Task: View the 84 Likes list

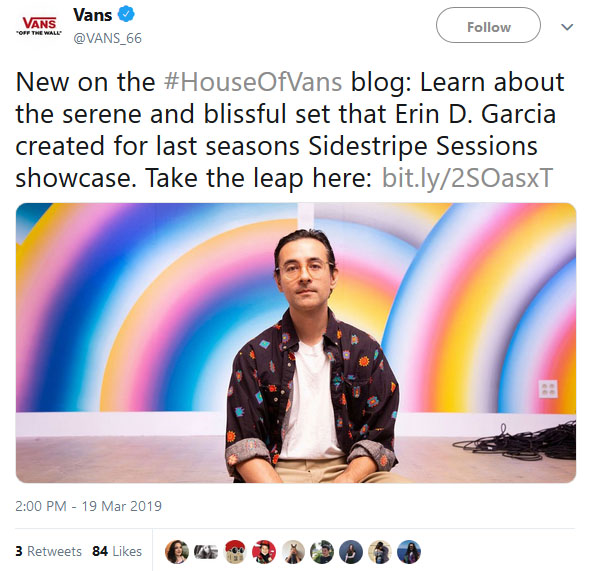Action: (117, 551)
